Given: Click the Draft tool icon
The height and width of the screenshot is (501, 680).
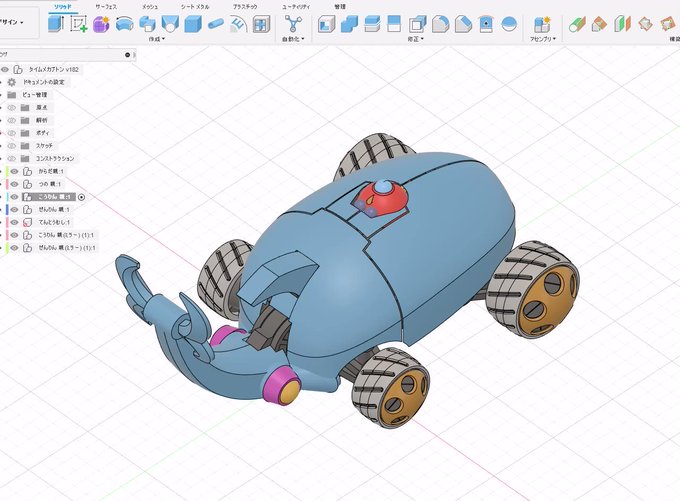Looking at the screenshot, I should [x=486, y=24].
